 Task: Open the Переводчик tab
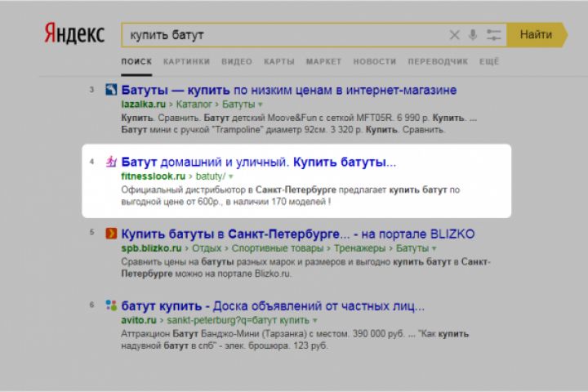[x=438, y=61]
